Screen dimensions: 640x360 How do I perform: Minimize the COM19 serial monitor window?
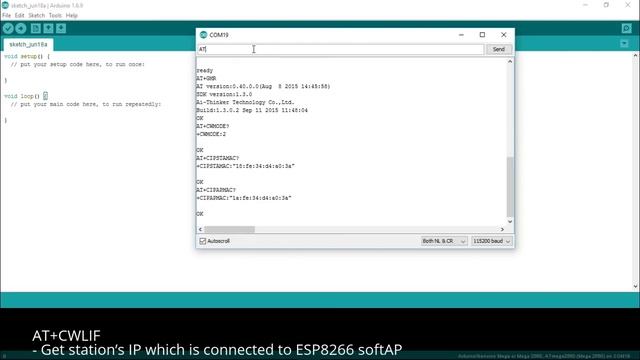click(461, 35)
